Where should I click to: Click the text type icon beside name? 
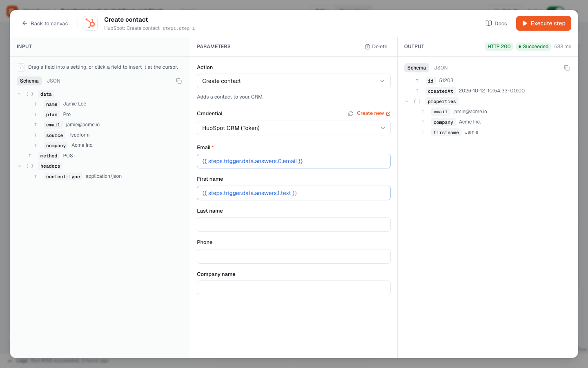[36, 104]
